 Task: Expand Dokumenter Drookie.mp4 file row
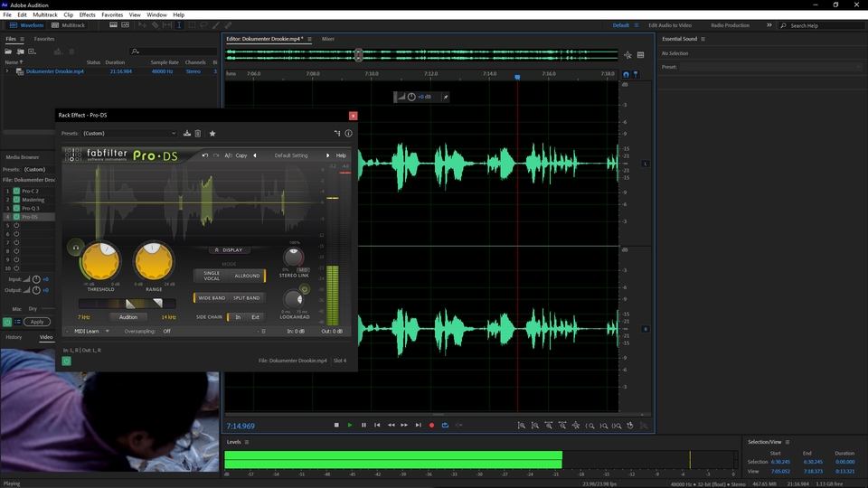click(x=7, y=71)
